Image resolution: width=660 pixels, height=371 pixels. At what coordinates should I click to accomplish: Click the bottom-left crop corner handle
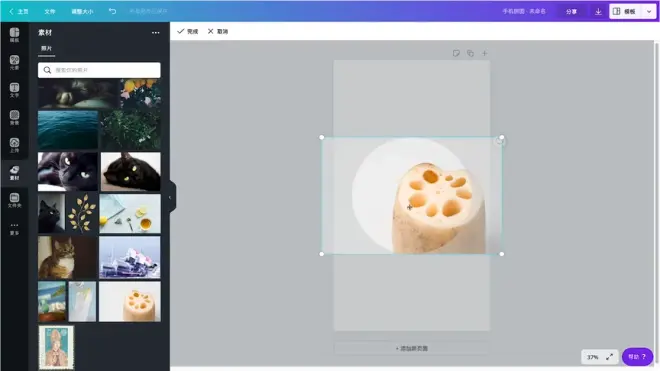coord(322,254)
